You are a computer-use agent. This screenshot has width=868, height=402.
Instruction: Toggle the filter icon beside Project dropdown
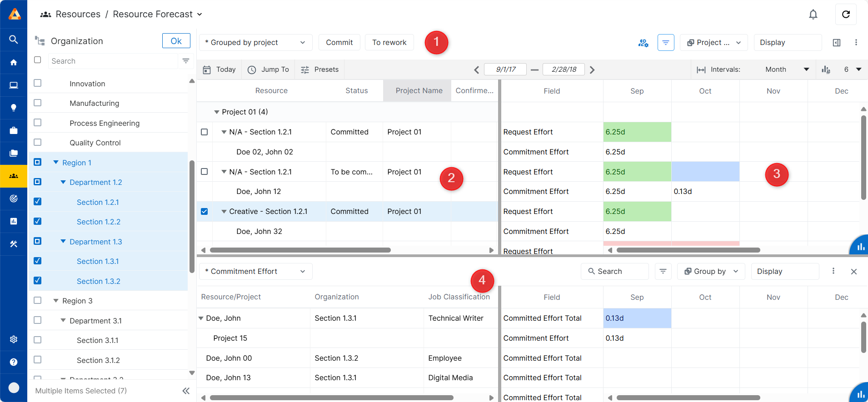[666, 43]
